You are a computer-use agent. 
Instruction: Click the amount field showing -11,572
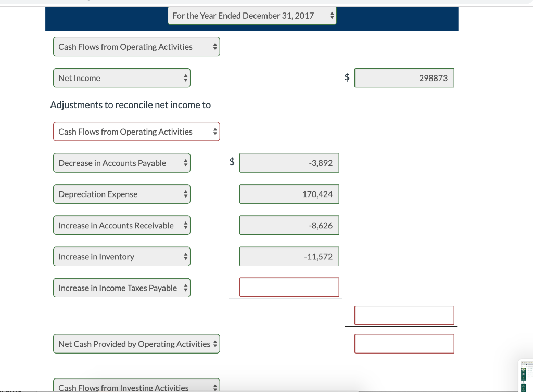[x=289, y=256]
